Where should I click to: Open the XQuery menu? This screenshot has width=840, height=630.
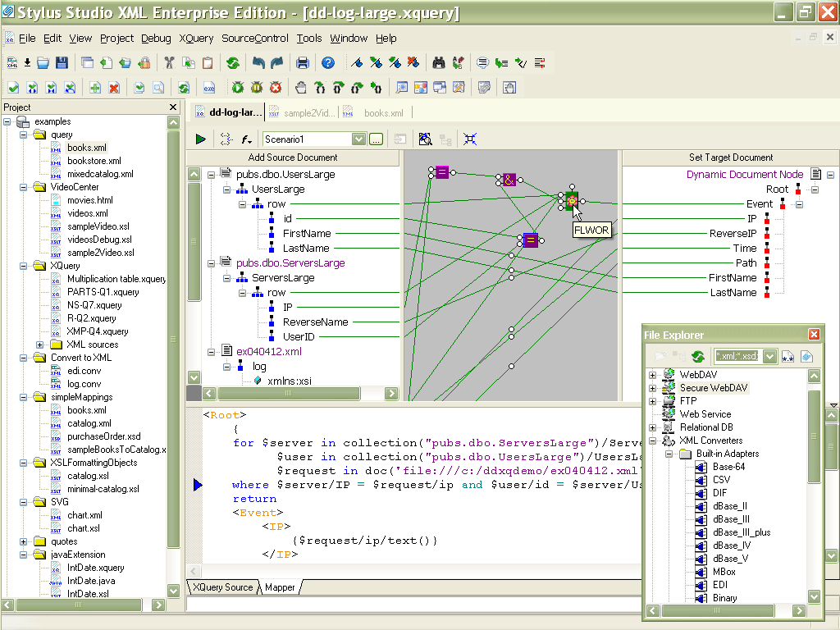(x=196, y=39)
